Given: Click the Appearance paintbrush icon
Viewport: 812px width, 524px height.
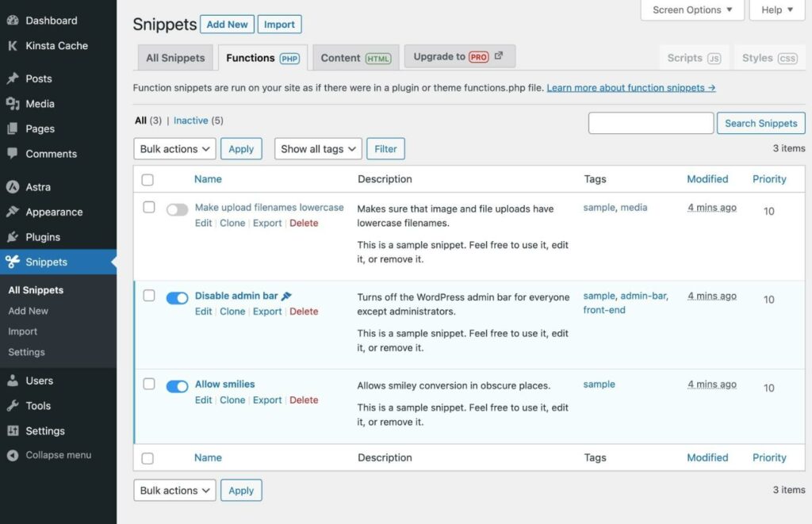Looking at the screenshot, I should click(13, 212).
